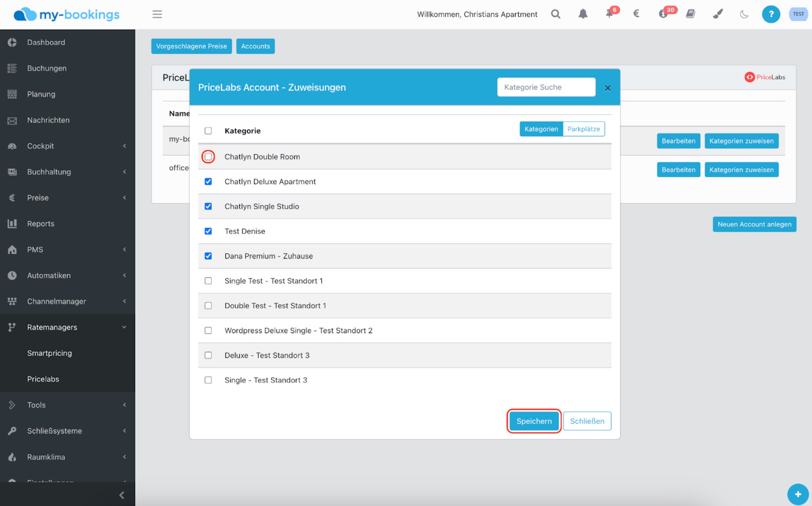This screenshot has width=812, height=506.
Task: Open Smartpricing in sidebar
Action: coord(49,353)
